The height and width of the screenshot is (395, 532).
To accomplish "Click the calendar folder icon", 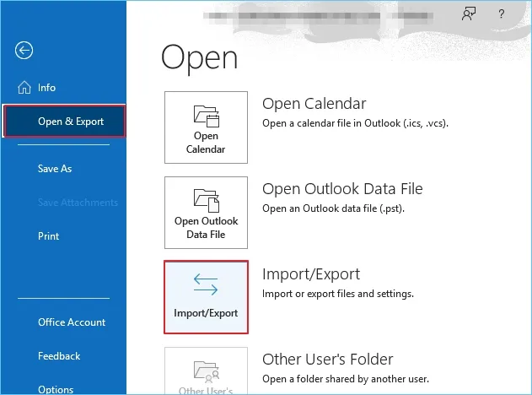I will 207,116.
